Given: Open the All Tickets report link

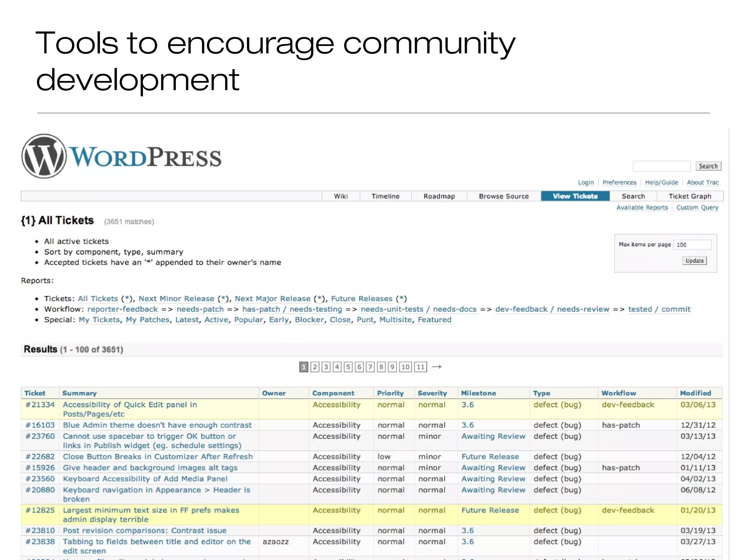Looking at the screenshot, I should pos(98,299).
